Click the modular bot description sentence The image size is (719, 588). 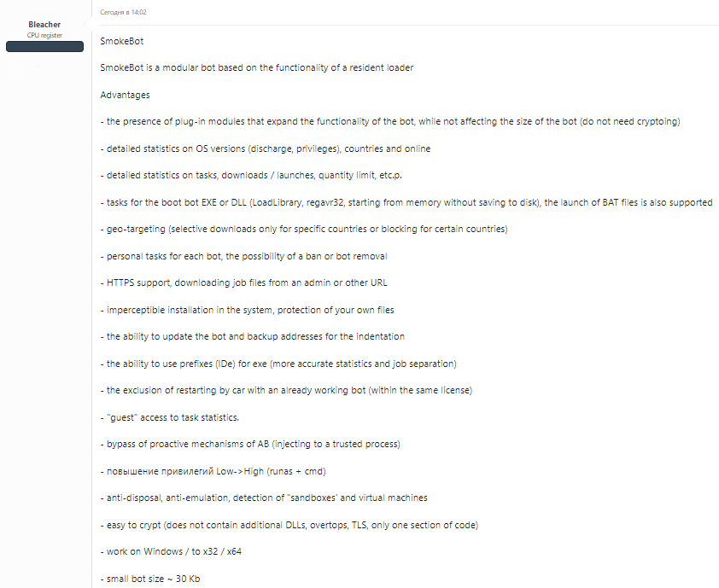click(256, 67)
